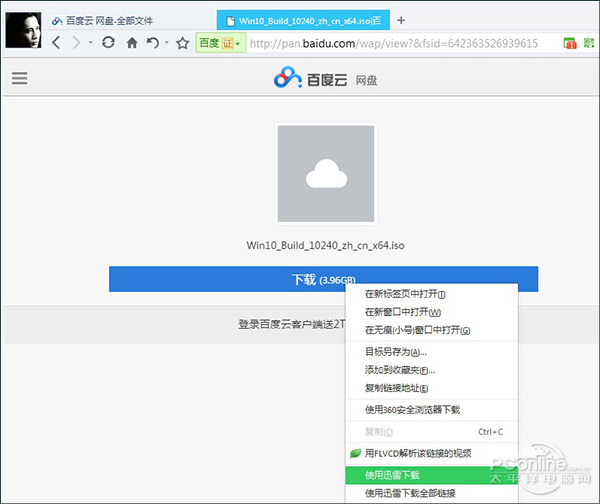Bookmark page with the star icon
The width and height of the screenshot is (600, 504).
point(183,42)
